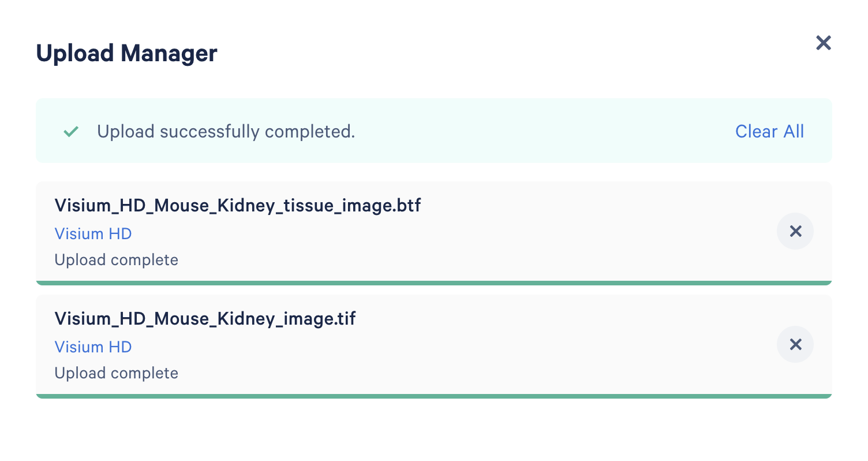
Task: Click the success banner's empty middle area
Action: (x=542, y=132)
